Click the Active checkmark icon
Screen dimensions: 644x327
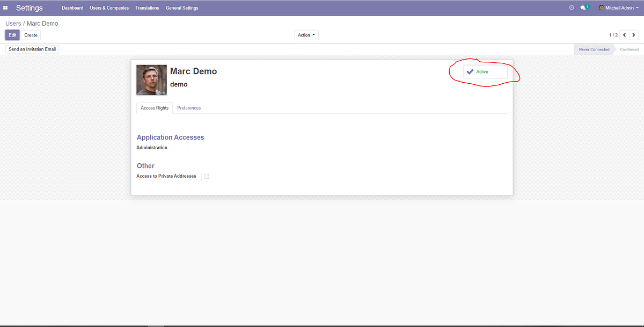point(471,71)
